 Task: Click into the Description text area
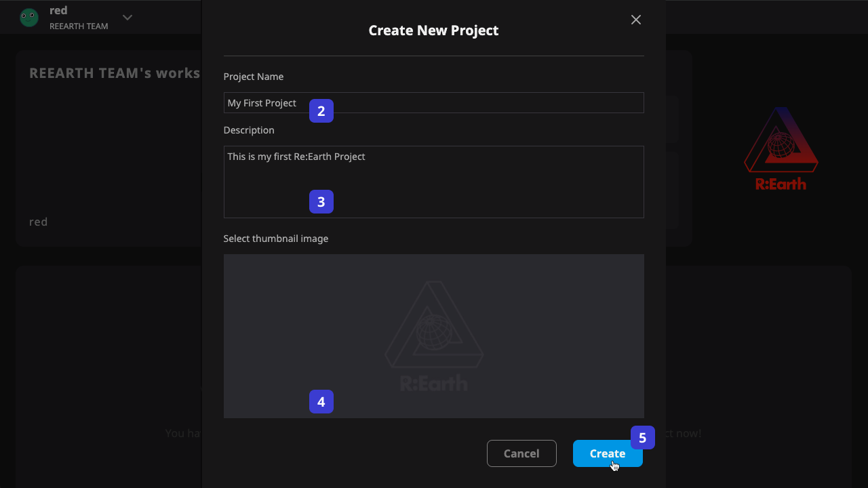[433, 182]
